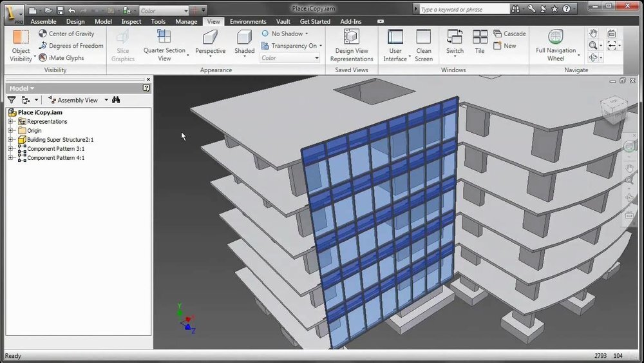Click the View Face icon in Navigate panel
This screenshot has width=644, height=363.
[x=612, y=34]
